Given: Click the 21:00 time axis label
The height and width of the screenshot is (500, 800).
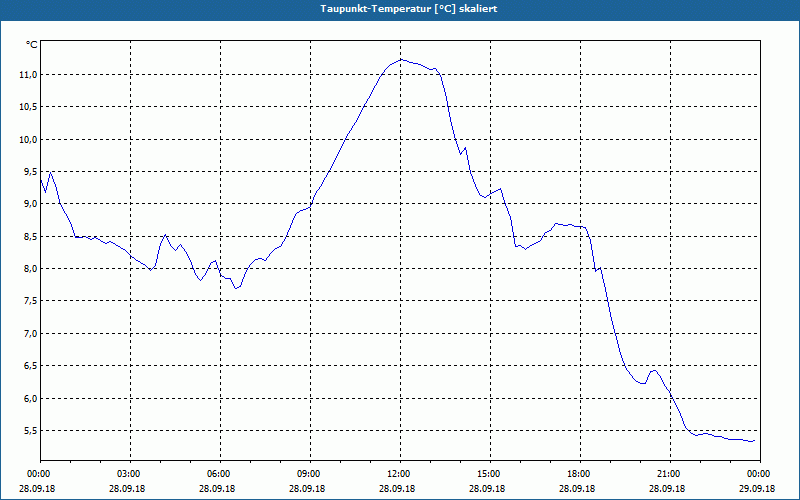Looking at the screenshot, I should click(x=670, y=474).
